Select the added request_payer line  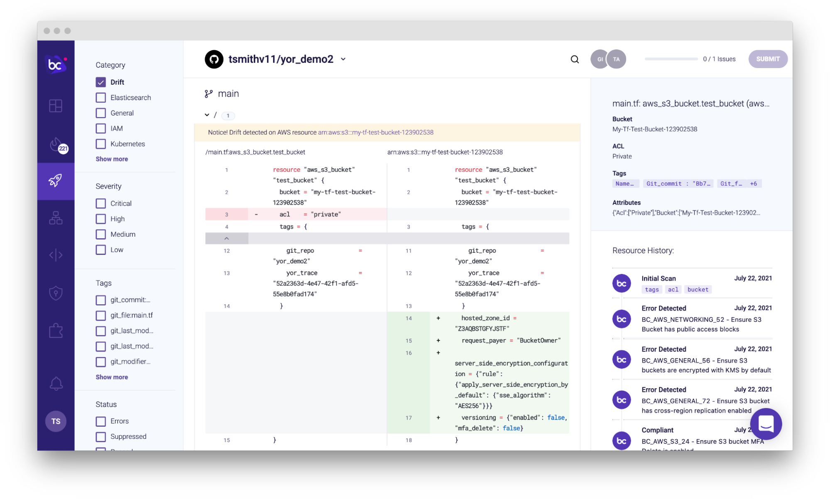pyautogui.click(x=478, y=340)
